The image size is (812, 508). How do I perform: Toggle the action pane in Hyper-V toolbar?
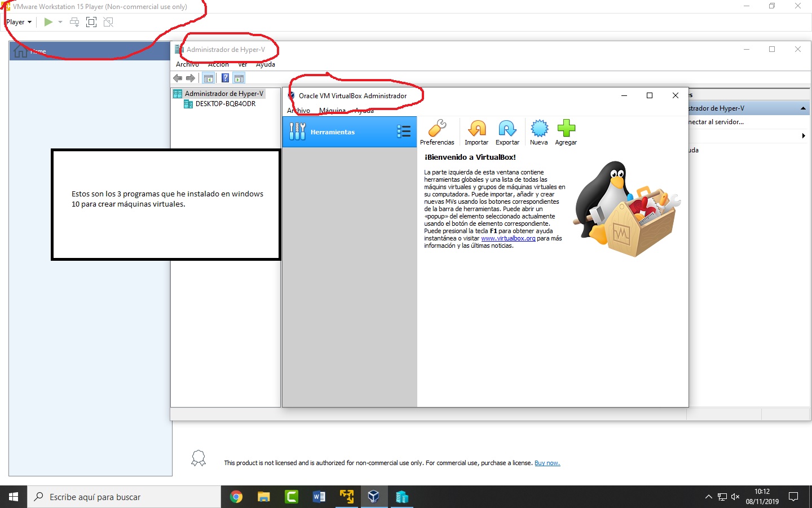coord(239,78)
